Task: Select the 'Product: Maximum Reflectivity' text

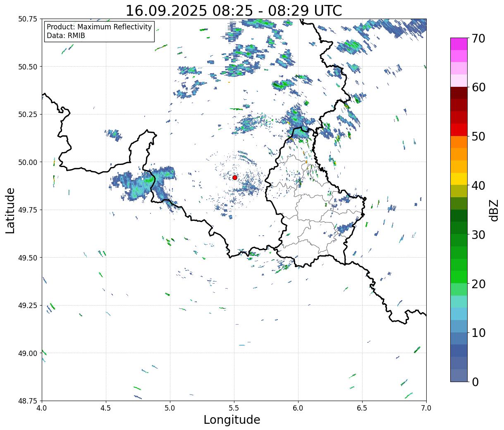Action: click(99, 27)
